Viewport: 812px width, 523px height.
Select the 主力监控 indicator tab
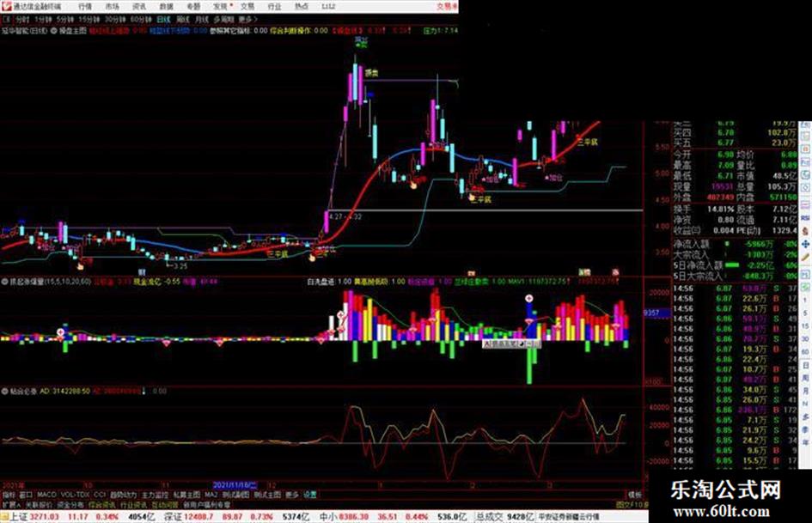(155, 495)
